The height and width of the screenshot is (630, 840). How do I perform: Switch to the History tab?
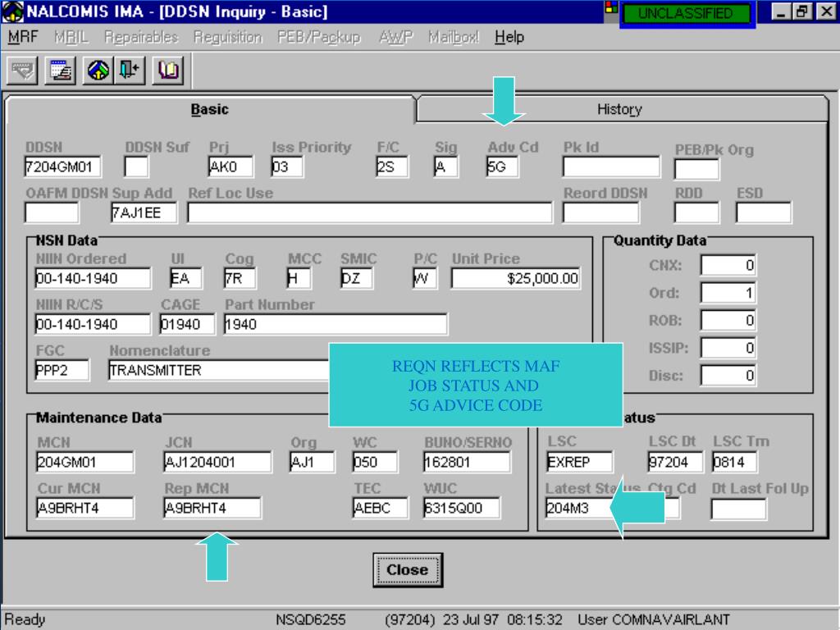(x=622, y=109)
